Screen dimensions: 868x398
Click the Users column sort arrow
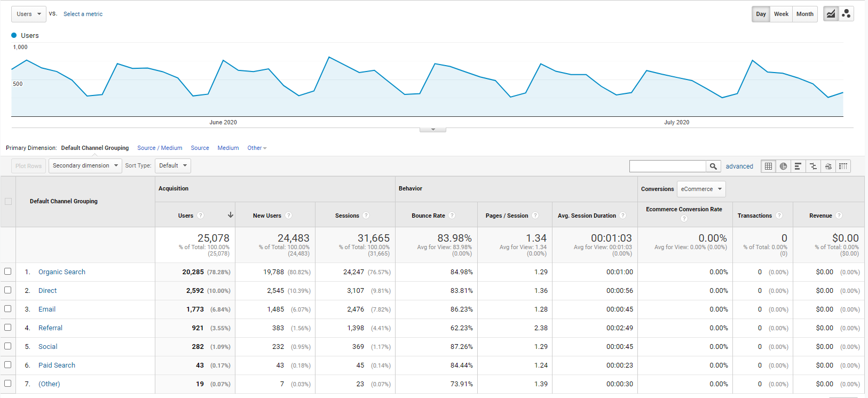tap(231, 215)
